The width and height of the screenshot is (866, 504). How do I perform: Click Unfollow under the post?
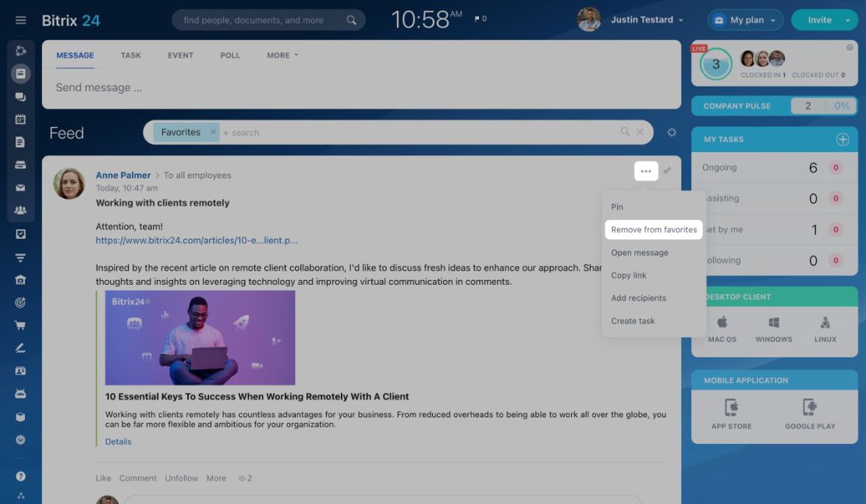pos(181,478)
